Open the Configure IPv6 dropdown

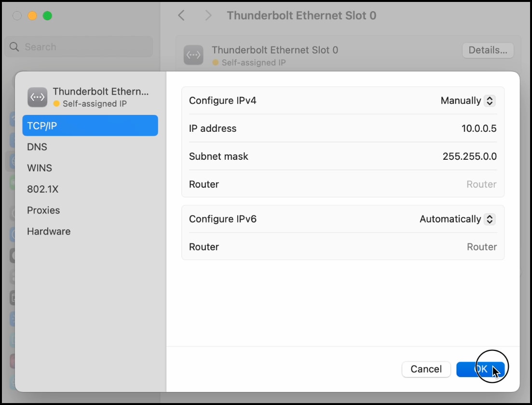pyautogui.click(x=457, y=219)
